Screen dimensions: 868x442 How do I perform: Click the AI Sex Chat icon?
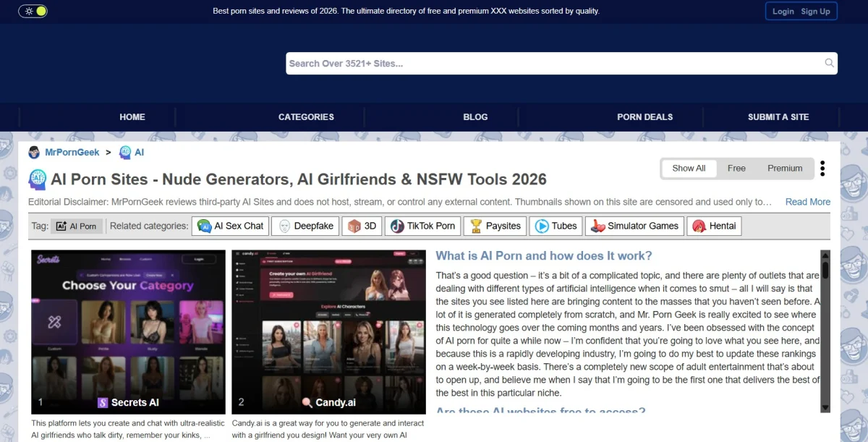click(204, 226)
